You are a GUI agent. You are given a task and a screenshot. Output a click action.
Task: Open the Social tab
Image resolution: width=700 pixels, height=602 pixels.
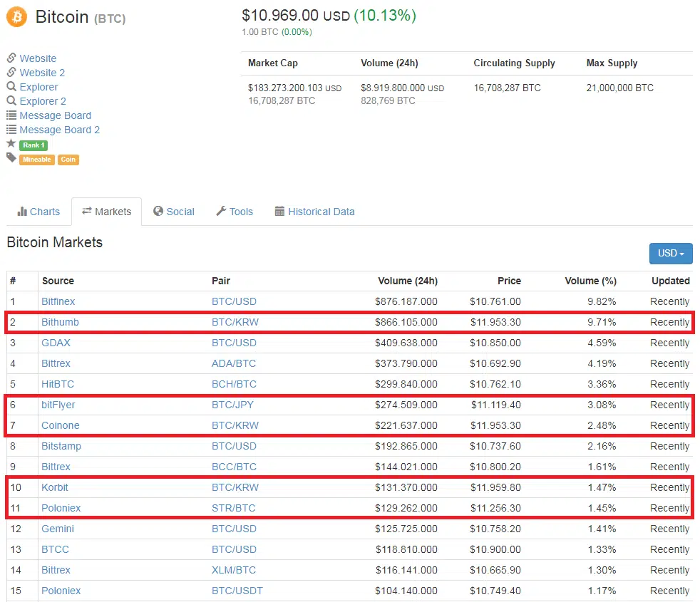174,212
